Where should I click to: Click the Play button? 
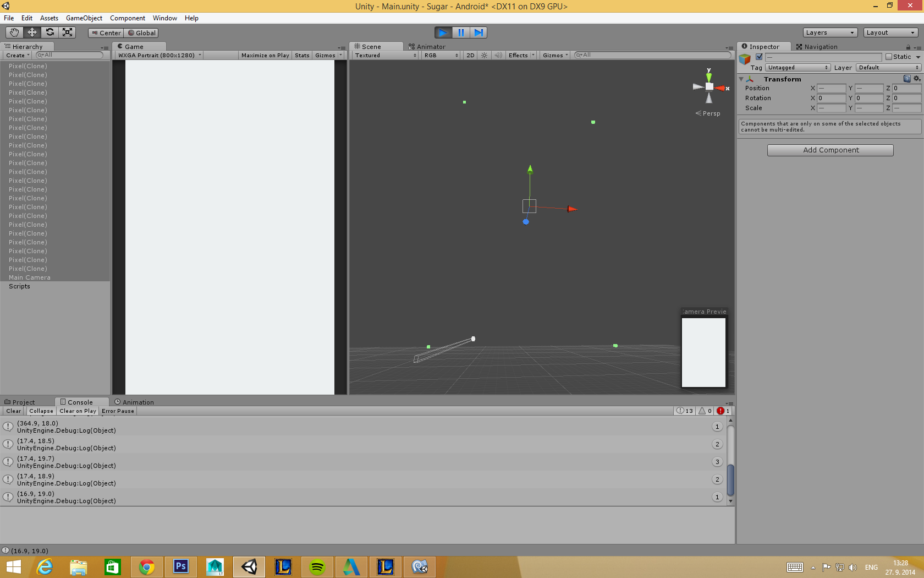point(443,32)
